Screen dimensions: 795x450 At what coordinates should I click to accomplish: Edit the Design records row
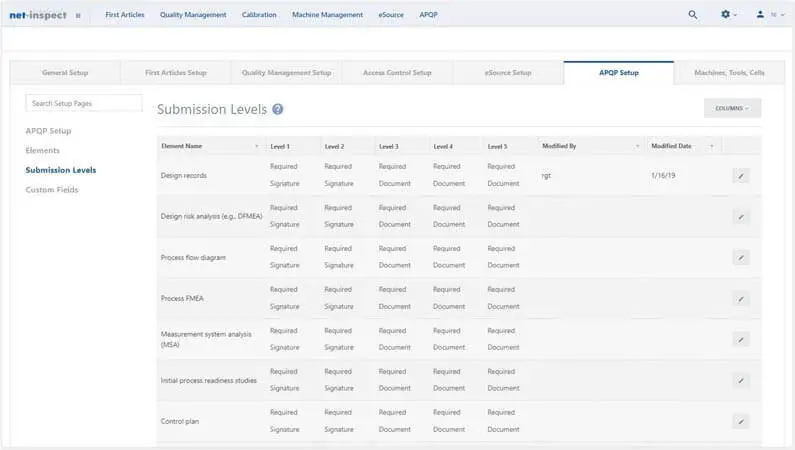click(x=740, y=175)
